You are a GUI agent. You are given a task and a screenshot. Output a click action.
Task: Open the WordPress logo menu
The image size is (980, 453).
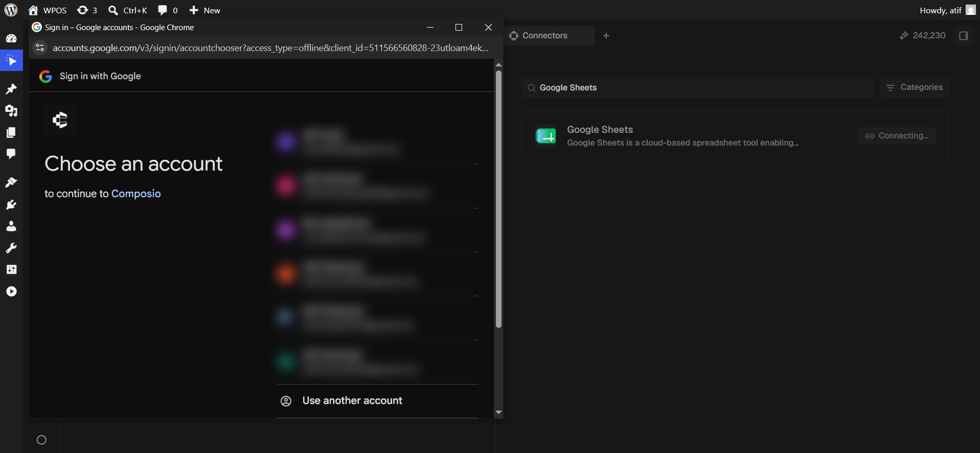click(11, 10)
